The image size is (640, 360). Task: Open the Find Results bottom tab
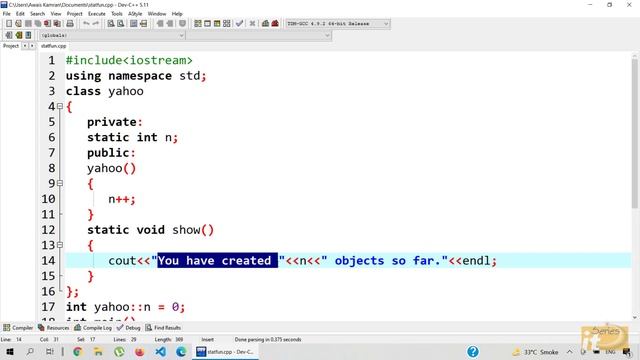[x=163, y=328]
